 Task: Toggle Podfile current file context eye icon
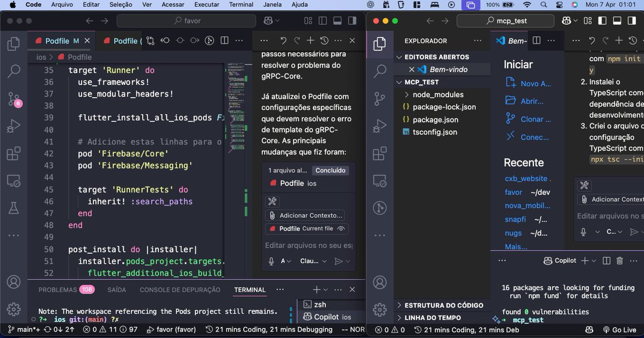pos(341,229)
